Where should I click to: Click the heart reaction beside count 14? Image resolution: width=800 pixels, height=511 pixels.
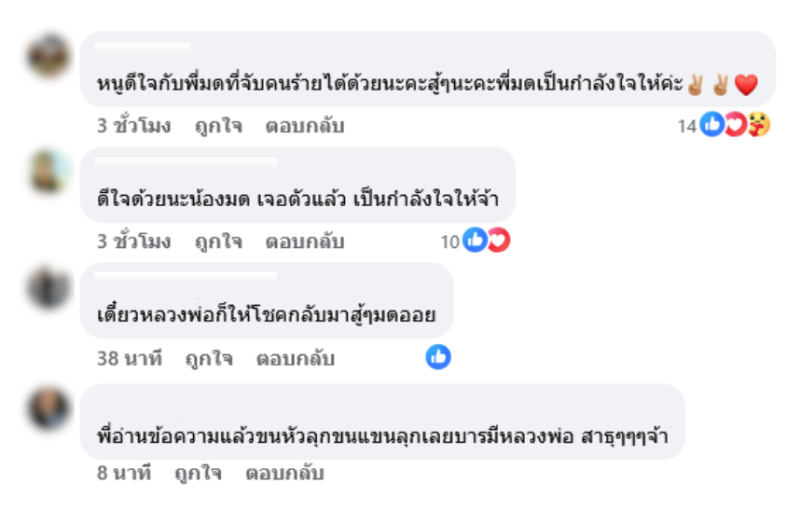click(735, 125)
